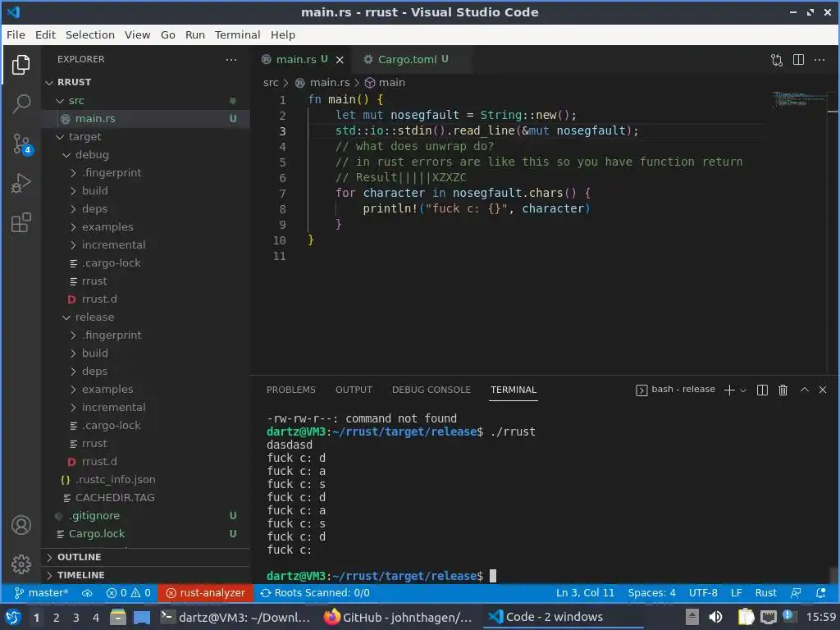Open the .gitignore file
This screenshot has width=840, height=630.
pos(146,515)
